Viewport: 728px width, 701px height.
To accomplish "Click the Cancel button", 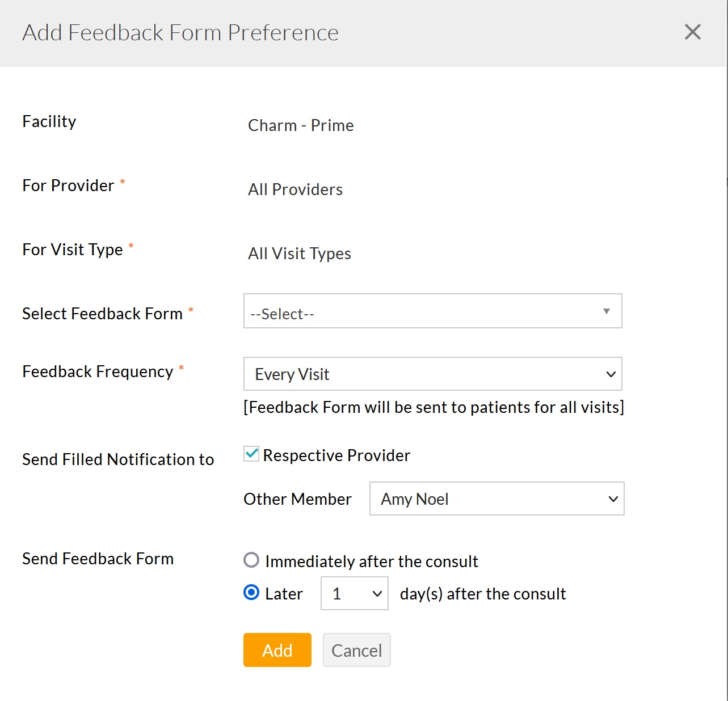I will point(356,650).
